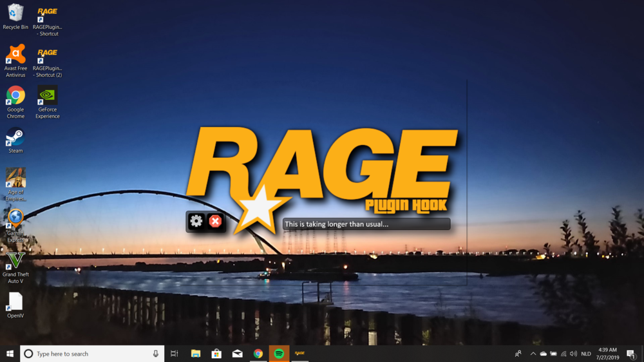The height and width of the screenshot is (362, 644).
Task: Select the GeForce Experience desktop icon
Action: click(48, 102)
